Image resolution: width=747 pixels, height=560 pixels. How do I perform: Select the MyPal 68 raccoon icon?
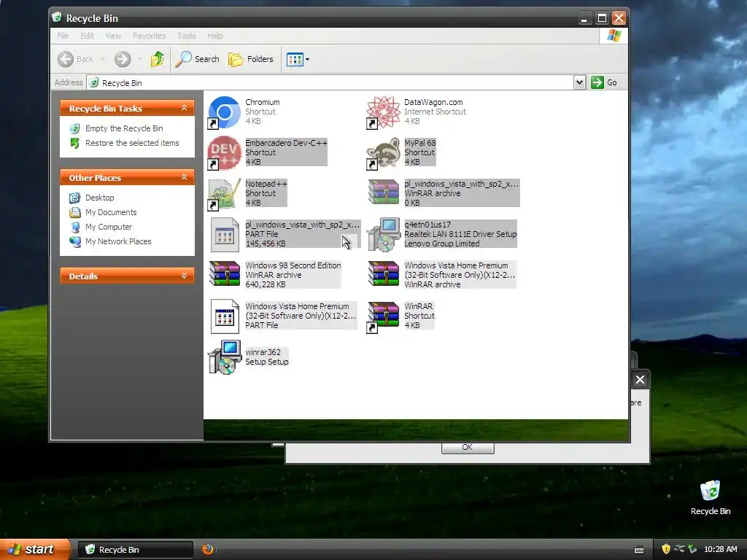tap(384, 153)
